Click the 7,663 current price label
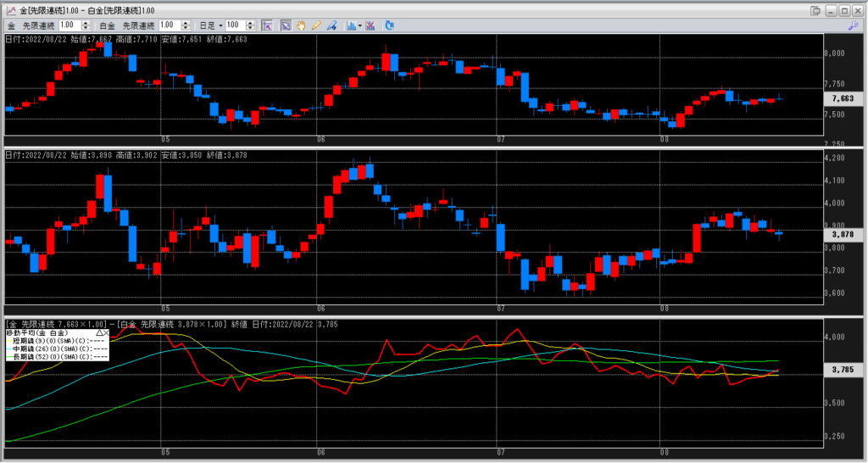The height and width of the screenshot is (463, 868). 839,98
